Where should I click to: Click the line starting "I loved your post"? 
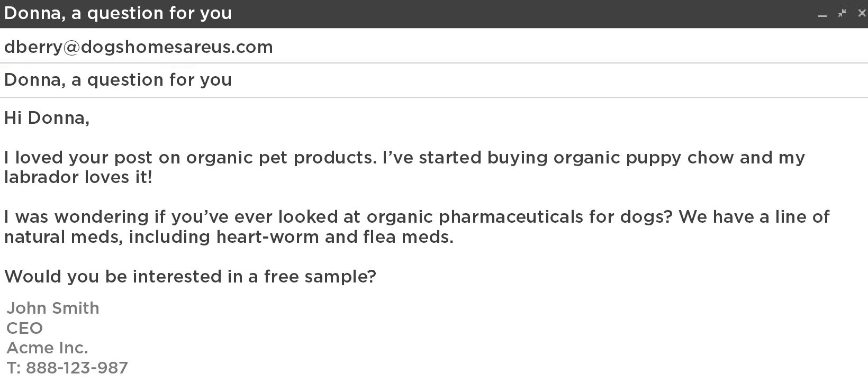pos(404,158)
